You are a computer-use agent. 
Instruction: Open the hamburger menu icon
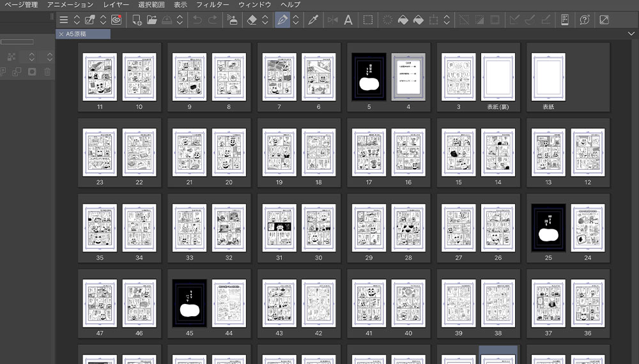63,20
